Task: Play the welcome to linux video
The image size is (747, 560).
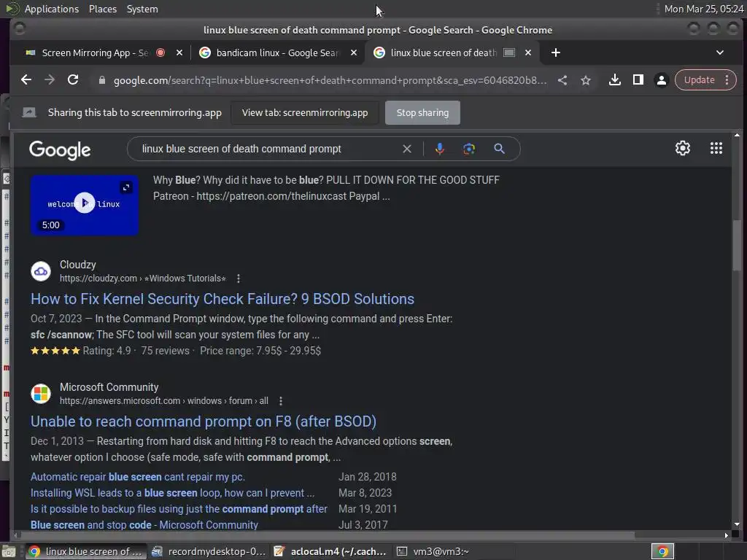Action: tap(85, 203)
